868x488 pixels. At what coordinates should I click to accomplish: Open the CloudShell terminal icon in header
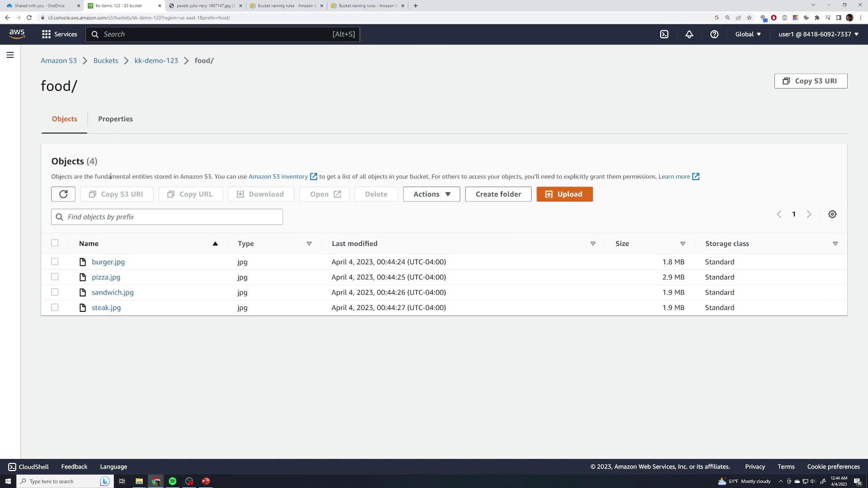click(x=664, y=34)
